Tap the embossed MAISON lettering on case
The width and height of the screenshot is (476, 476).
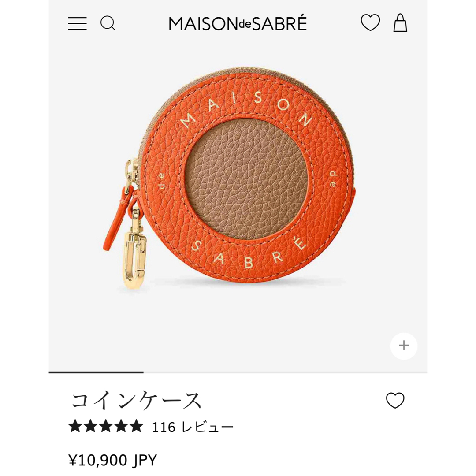pos(246,109)
